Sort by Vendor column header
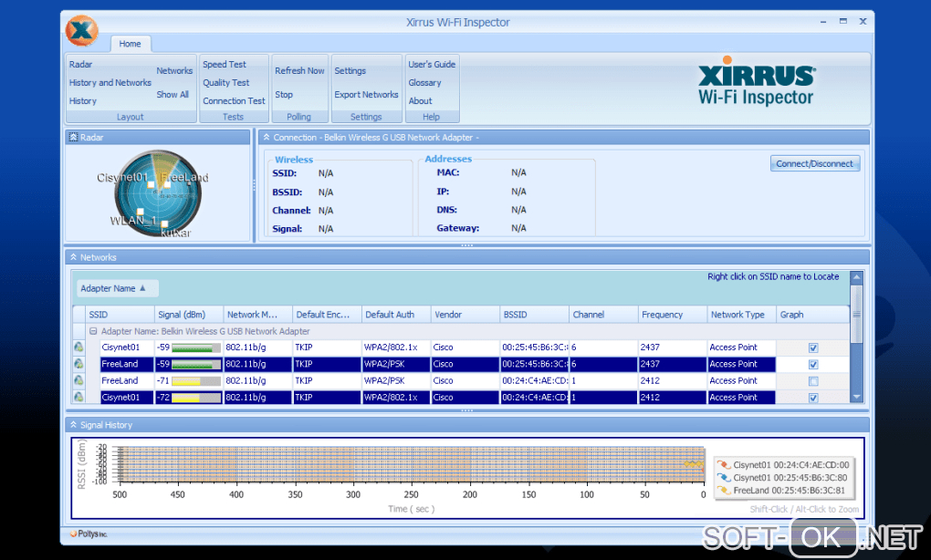The image size is (931, 560). point(465,315)
